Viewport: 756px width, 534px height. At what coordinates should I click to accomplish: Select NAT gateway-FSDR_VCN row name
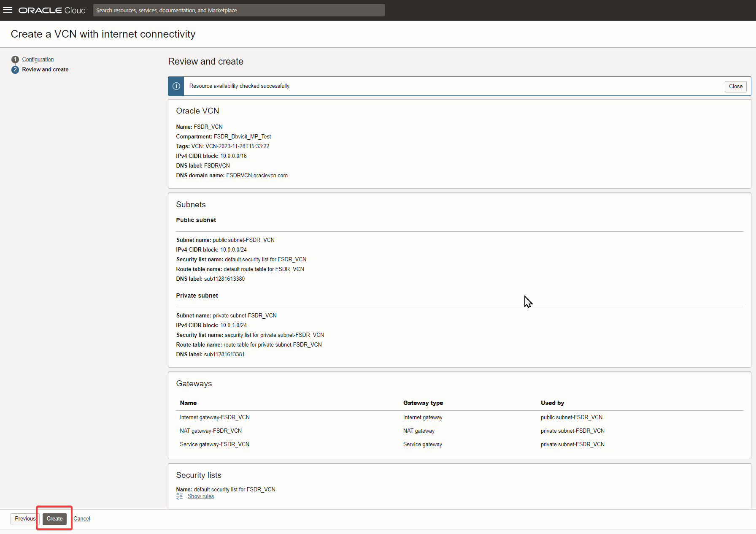(x=211, y=431)
